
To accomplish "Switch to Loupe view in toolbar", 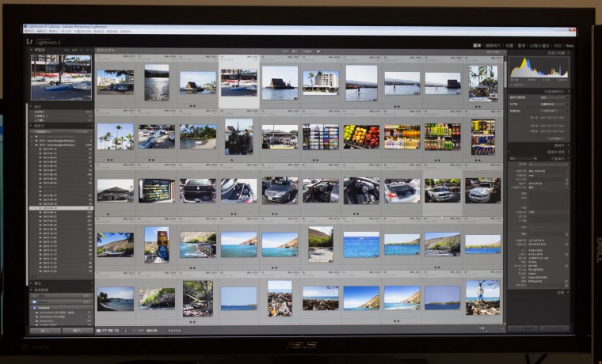I will pos(104,330).
